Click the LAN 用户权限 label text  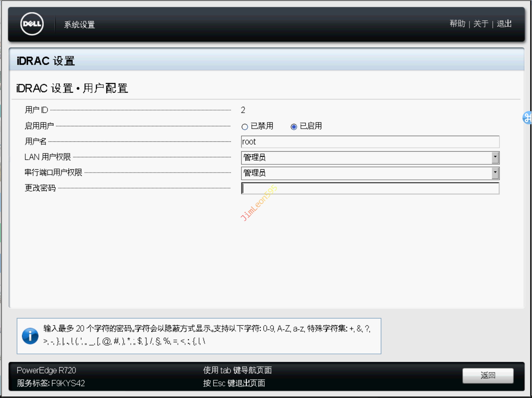click(48, 157)
